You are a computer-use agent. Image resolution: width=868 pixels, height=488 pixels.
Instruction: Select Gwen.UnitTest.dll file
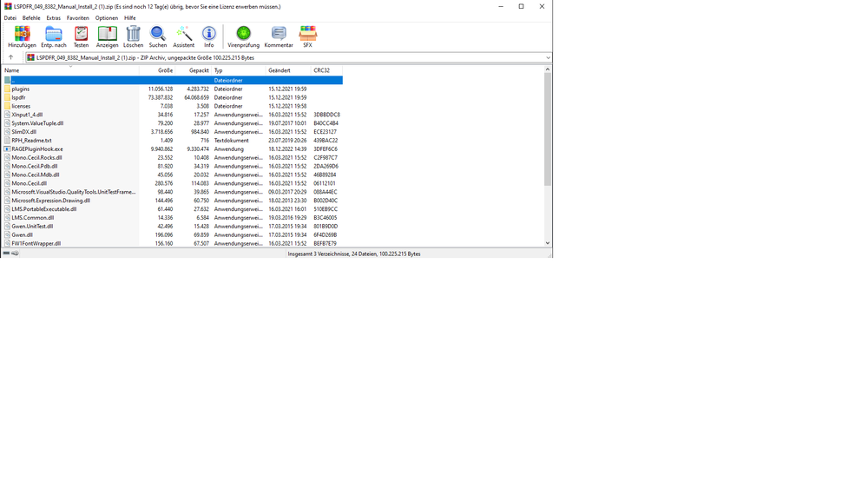(x=32, y=226)
